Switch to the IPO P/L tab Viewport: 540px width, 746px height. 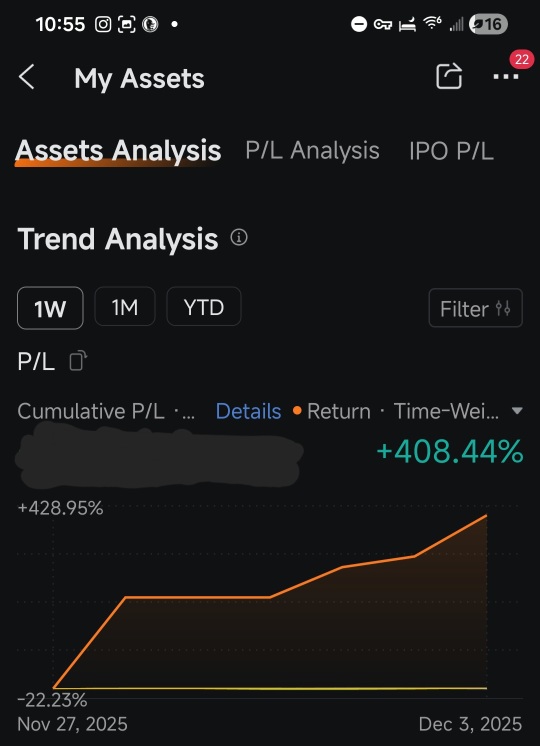(451, 151)
